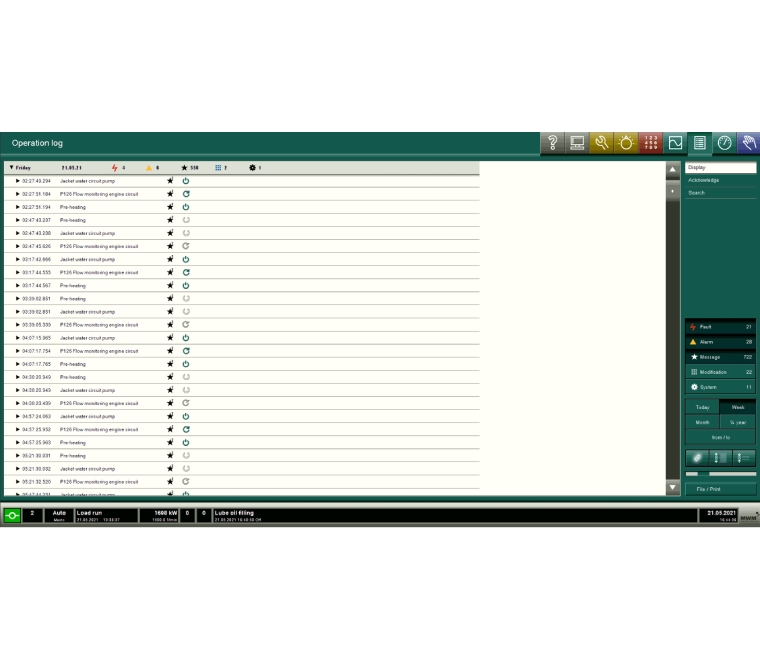Click the slider above File / Print
This screenshot has height=660, width=760.
coord(720,473)
